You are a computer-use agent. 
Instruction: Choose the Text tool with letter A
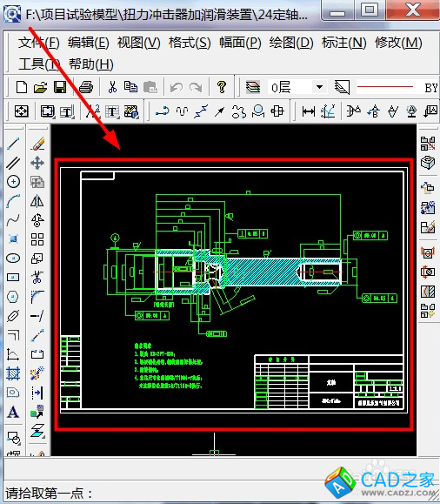coord(13,412)
